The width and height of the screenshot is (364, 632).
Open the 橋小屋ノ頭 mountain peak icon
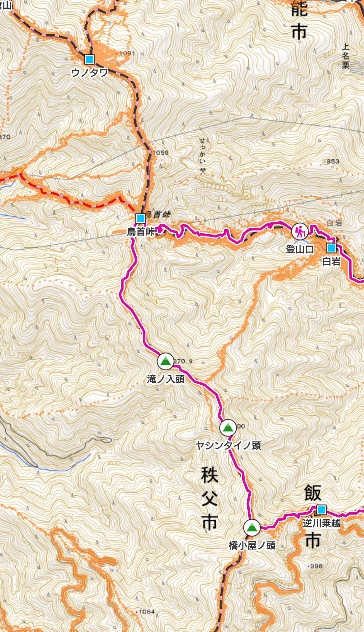(252, 528)
